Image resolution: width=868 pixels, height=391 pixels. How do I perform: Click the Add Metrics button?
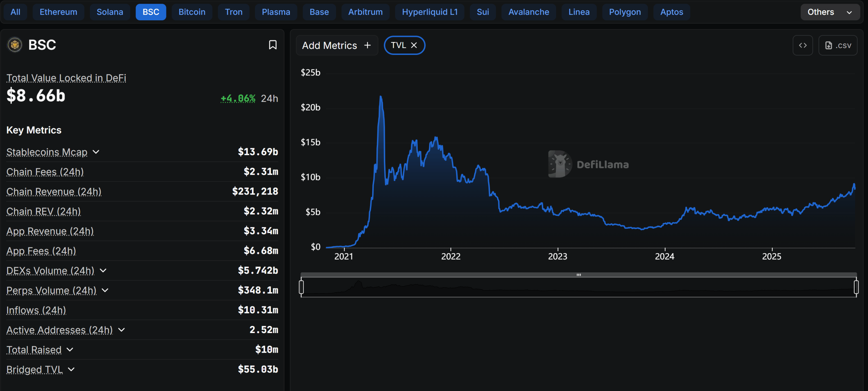coord(329,45)
